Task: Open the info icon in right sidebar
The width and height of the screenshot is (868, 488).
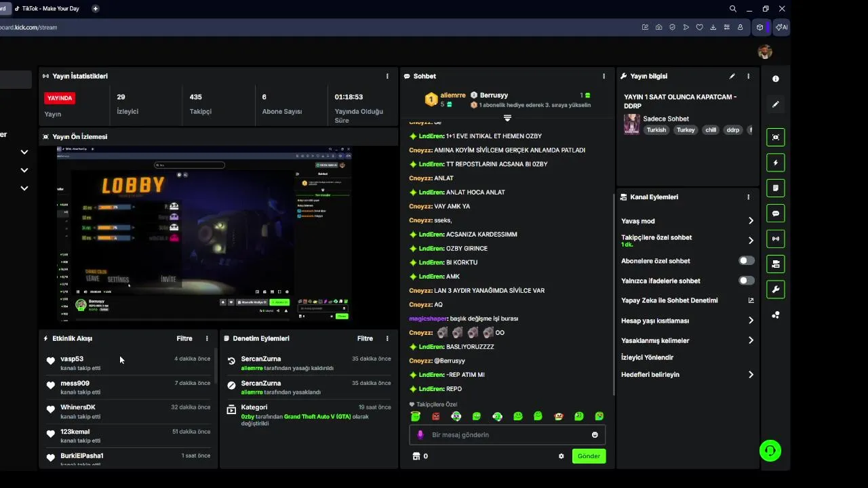Action: (x=776, y=79)
